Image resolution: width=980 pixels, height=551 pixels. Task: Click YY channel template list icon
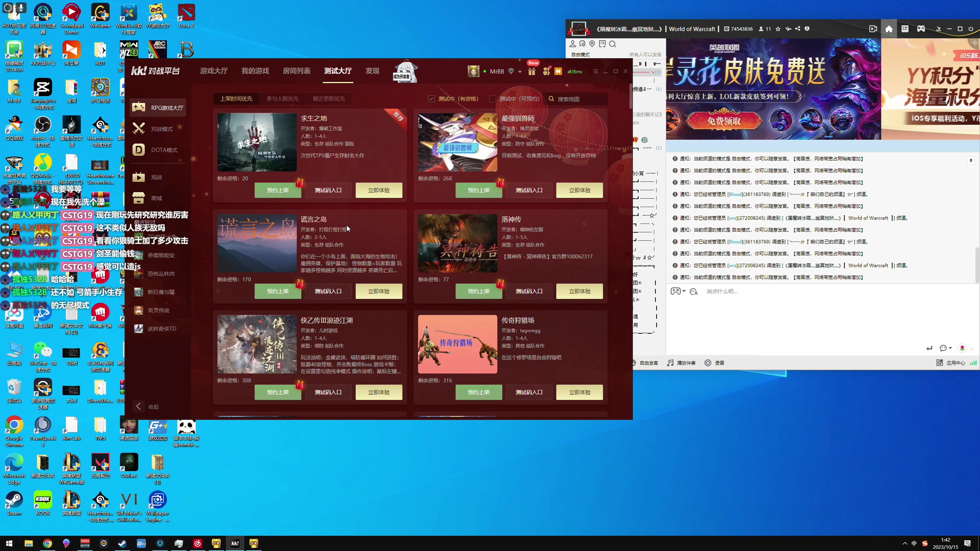click(x=905, y=29)
